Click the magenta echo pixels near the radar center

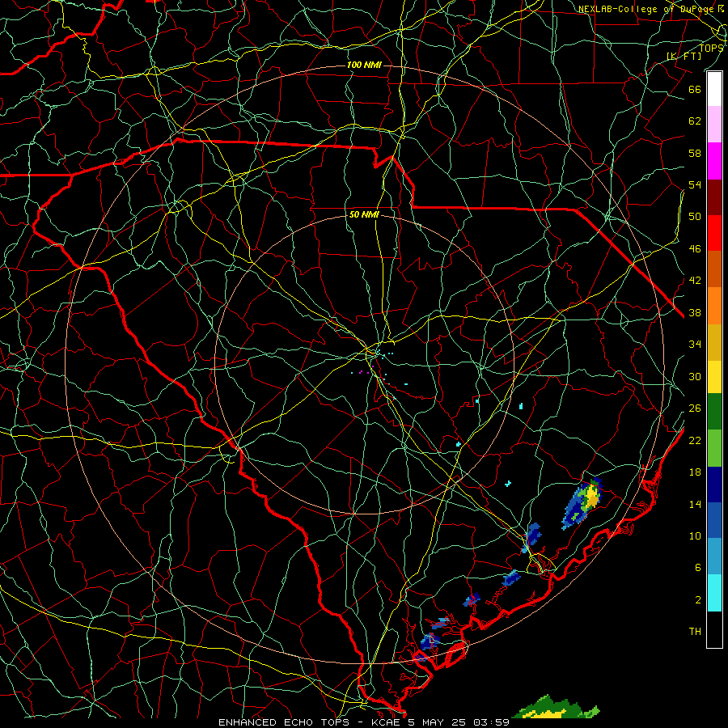click(x=366, y=370)
